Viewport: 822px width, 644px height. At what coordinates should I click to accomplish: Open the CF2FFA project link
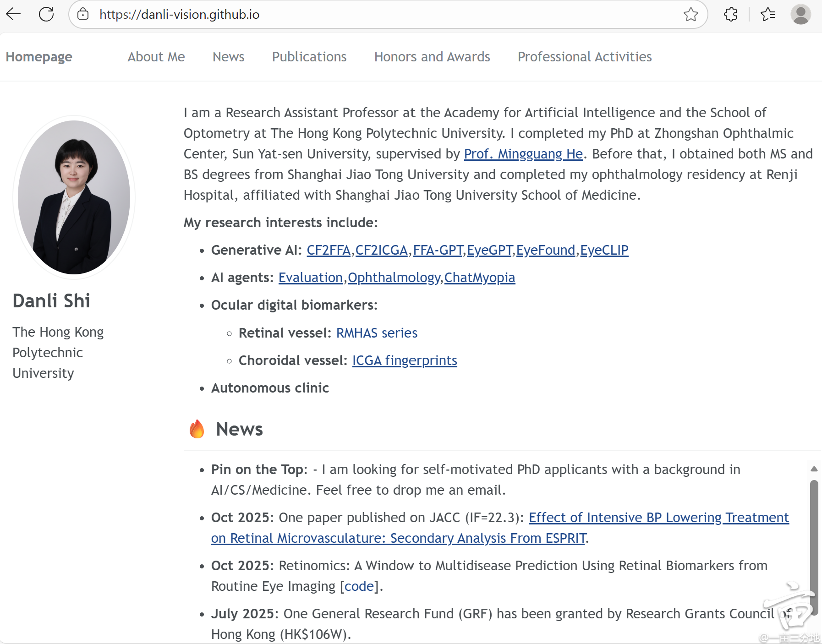(x=329, y=250)
